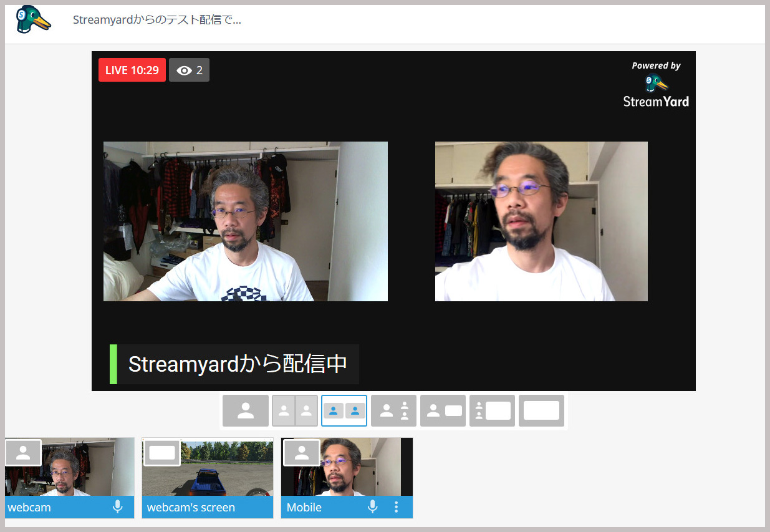This screenshot has width=770, height=532.
Task: Select the solo single-person layout
Action: (246, 411)
